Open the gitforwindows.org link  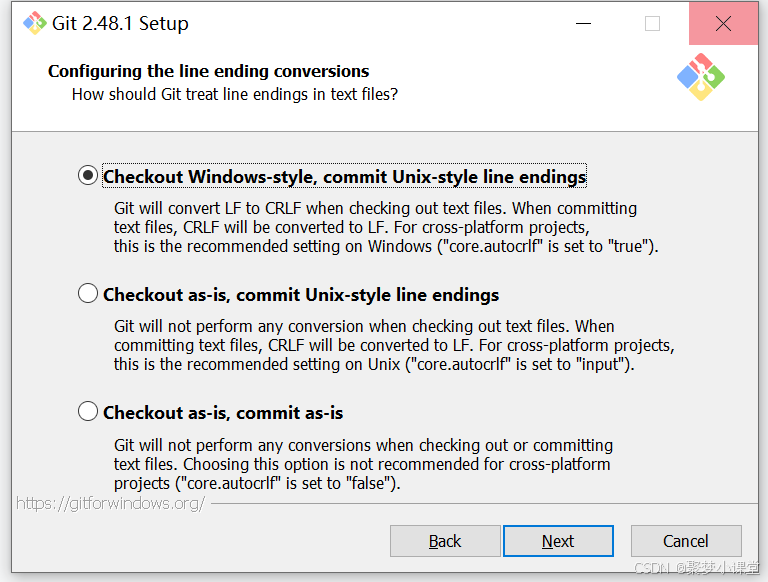(x=111, y=503)
